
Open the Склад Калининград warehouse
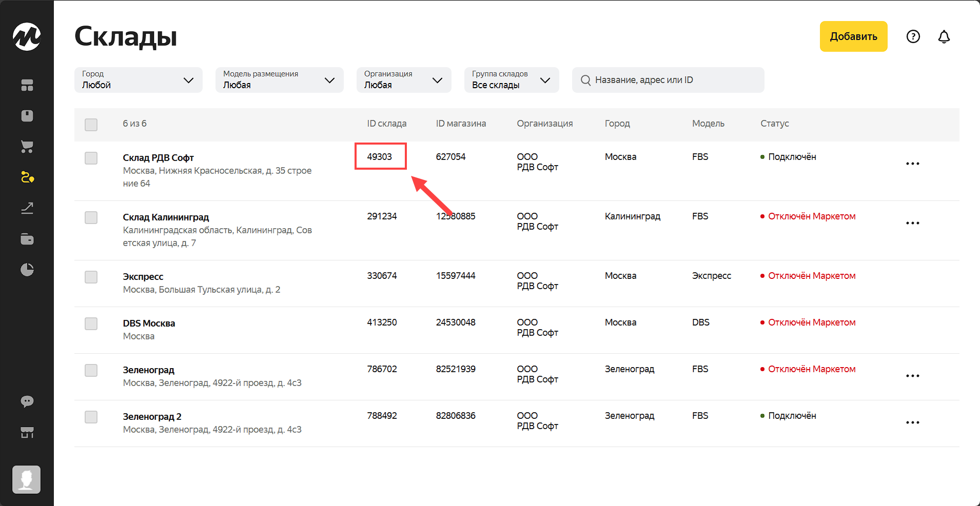(166, 217)
